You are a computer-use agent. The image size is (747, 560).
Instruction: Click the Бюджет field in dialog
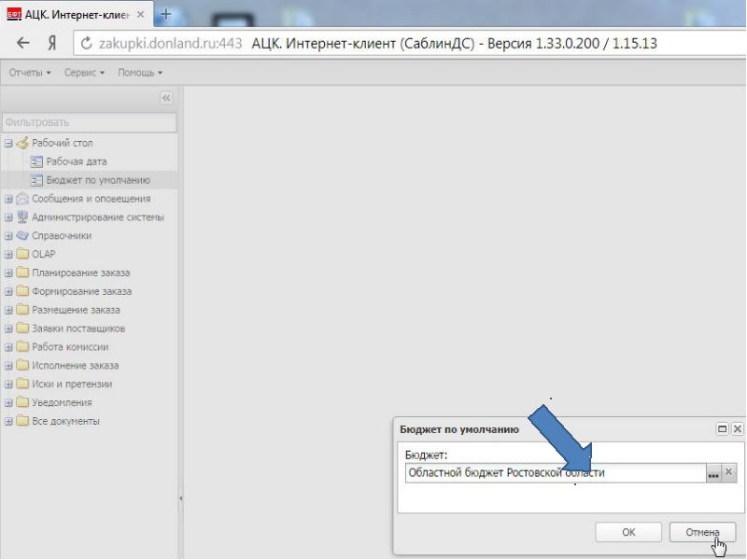pyautogui.click(x=556, y=473)
